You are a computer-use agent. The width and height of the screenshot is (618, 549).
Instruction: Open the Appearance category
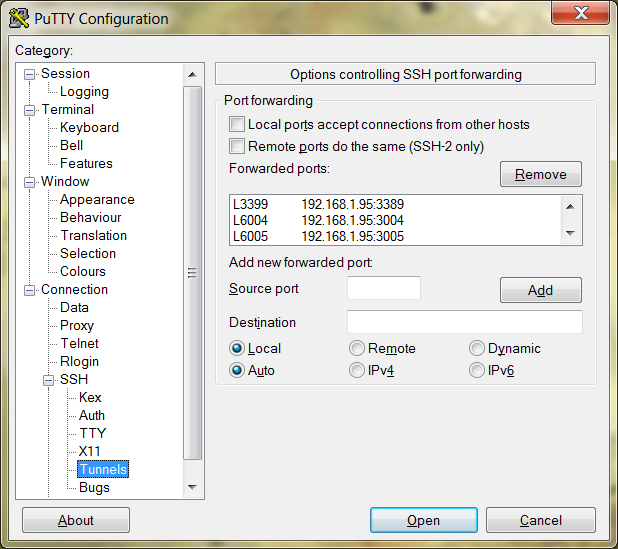[97, 199]
